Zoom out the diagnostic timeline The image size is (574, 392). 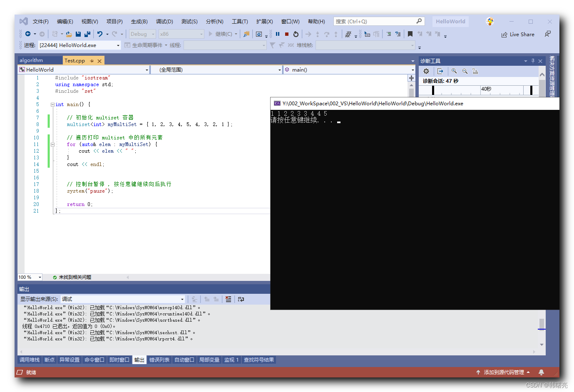click(x=465, y=71)
